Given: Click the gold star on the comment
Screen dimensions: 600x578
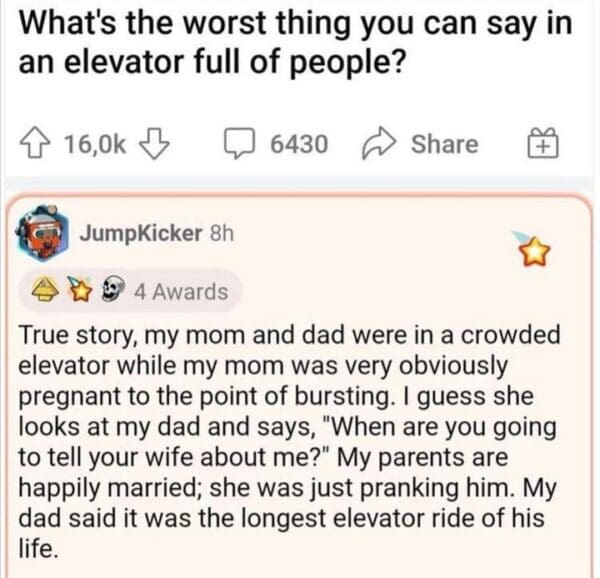Looking at the screenshot, I should (541, 251).
